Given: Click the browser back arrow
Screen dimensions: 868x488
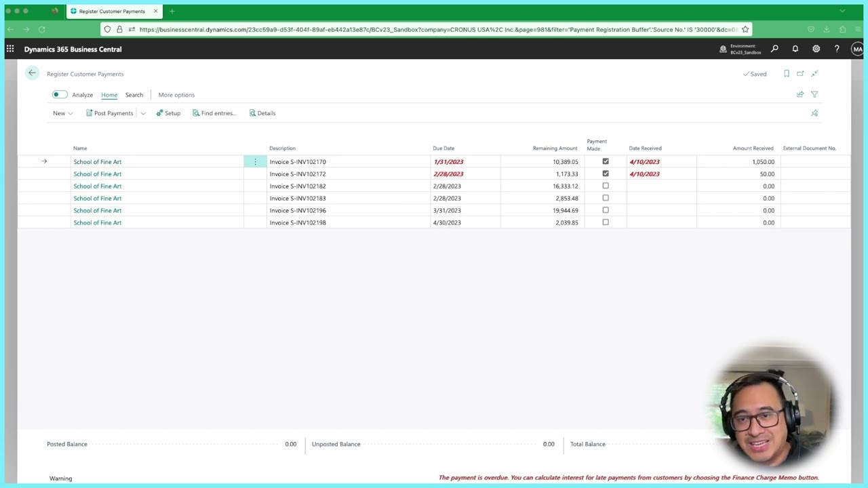Looking at the screenshot, I should tap(10, 29).
